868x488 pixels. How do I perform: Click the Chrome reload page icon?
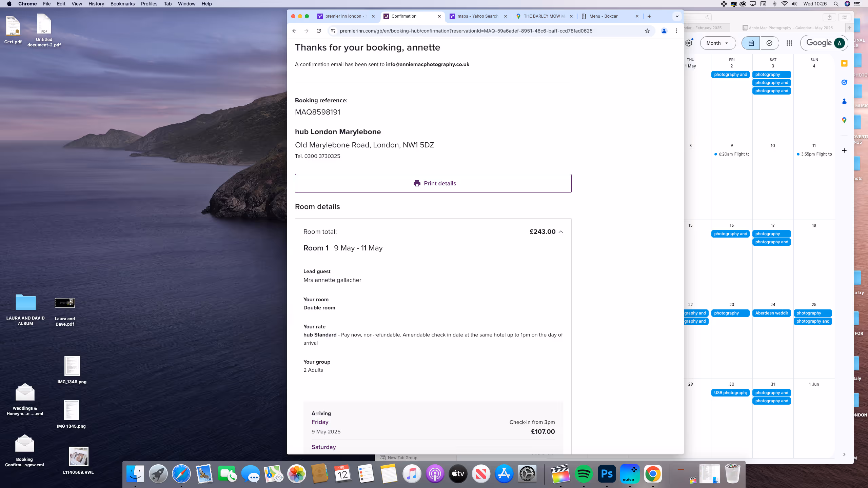click(319, 31)
